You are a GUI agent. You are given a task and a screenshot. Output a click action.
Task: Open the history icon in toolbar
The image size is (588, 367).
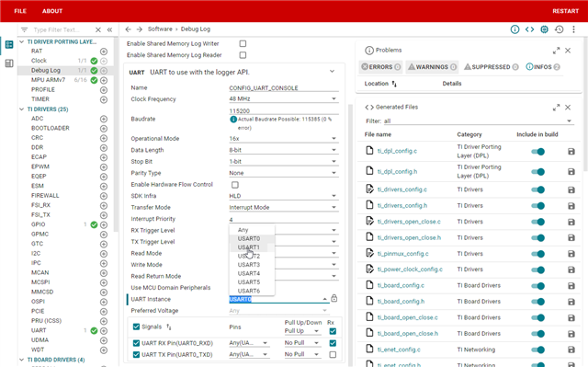(560, 29)
